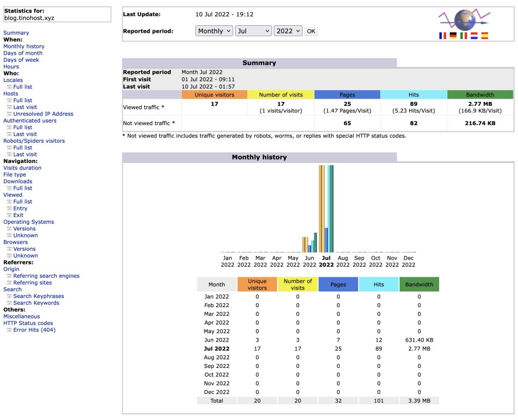The height and width of the screenshot is (420, 518).
Task: Click the OK button for reported period
Action: [x=311, y=31]
